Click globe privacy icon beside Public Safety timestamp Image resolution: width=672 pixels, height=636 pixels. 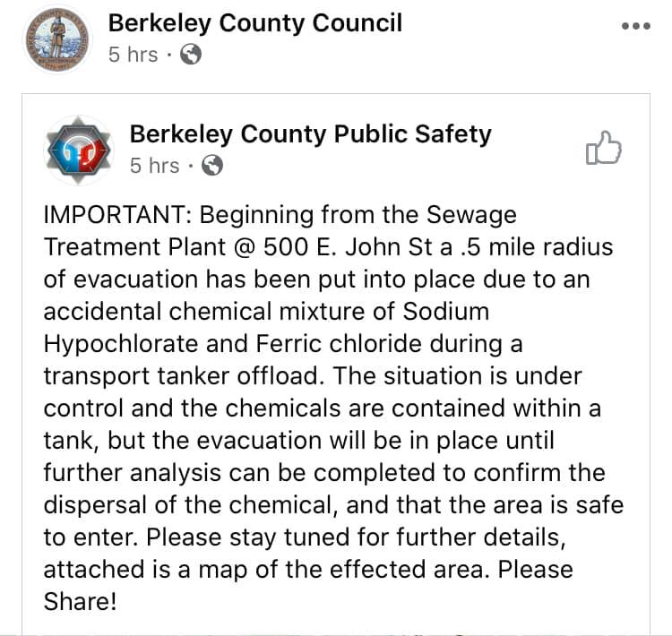(x=212, y=166)
